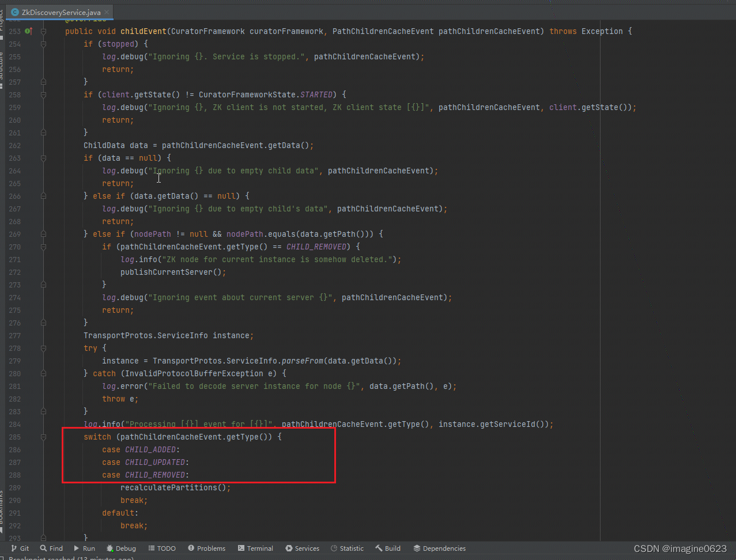Show the TODO tool window
This screenshot has height=560, width=736.
click(162, 548)
